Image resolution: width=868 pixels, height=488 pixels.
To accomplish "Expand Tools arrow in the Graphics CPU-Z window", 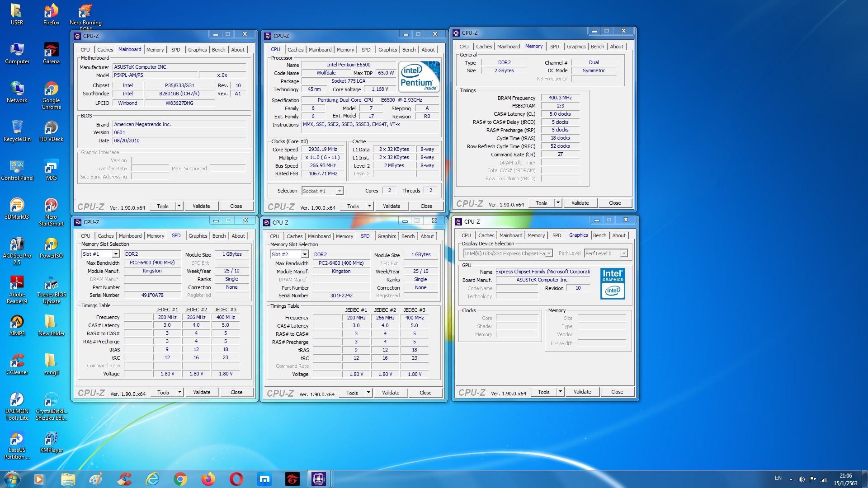I will pos(560,392).
